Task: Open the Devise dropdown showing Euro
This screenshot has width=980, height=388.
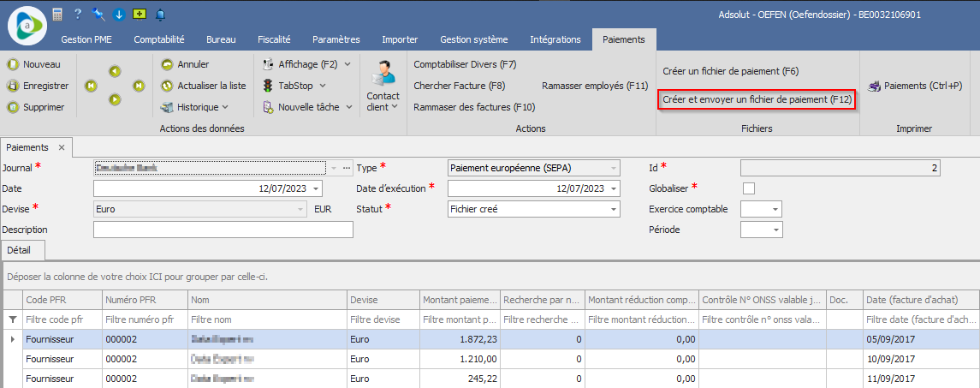Action: click(302, 209)
